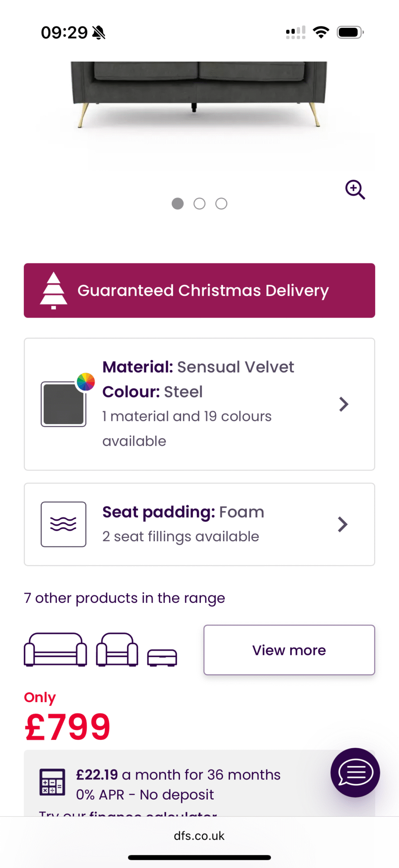Screen dimensions: 399x868
Task: Switch to the second carousel image dot
Action: coord(199,204)
